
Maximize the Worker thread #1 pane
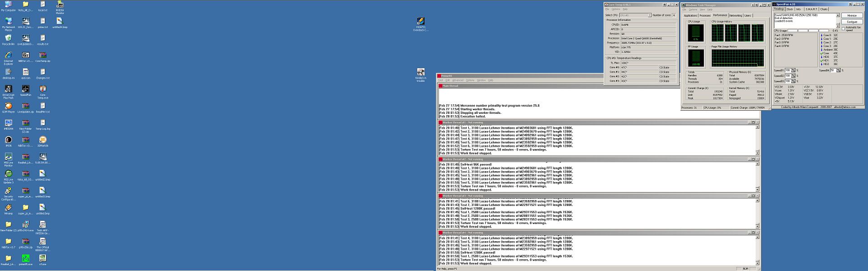point(753,122)
